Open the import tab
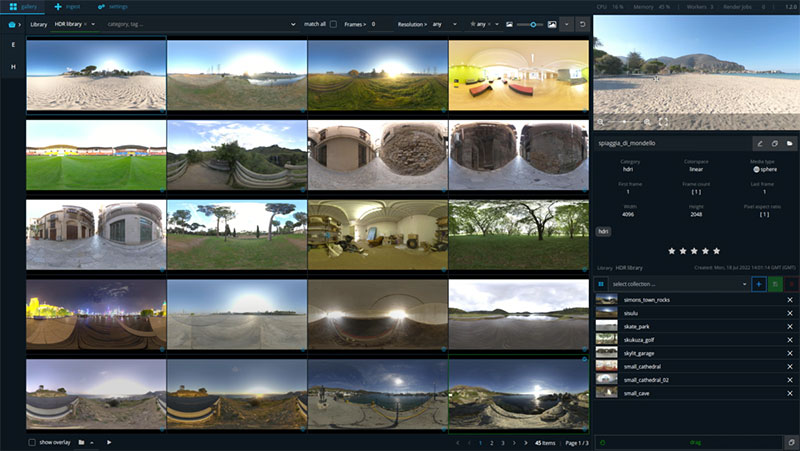The height and width of the screenshot is (451, 800). (67, 7)
